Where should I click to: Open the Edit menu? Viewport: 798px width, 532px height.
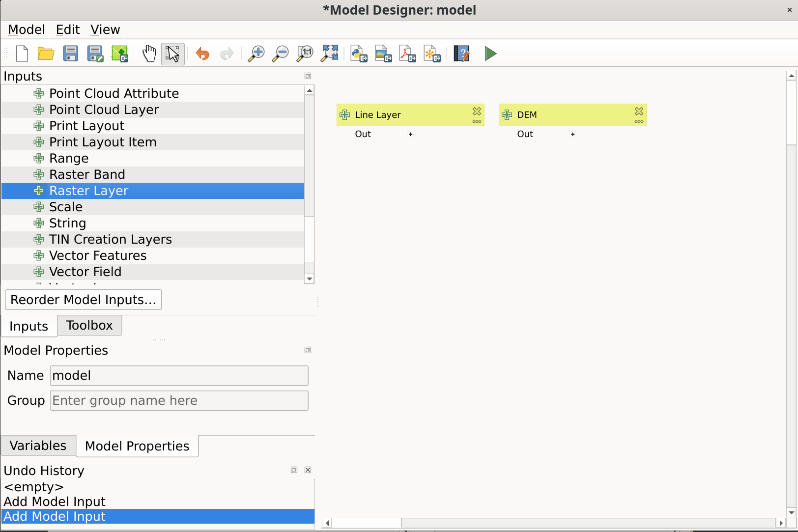coord(68,30)
